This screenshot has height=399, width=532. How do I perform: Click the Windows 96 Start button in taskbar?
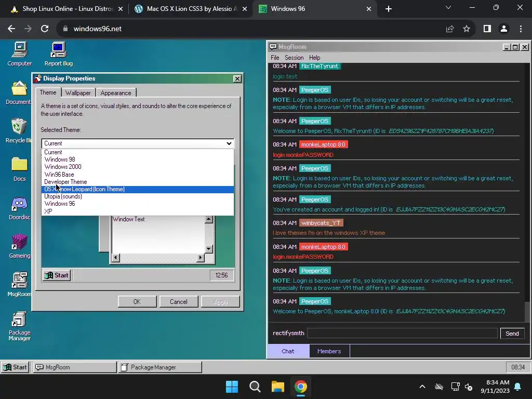pyautogui.click(x=15, y=367)
